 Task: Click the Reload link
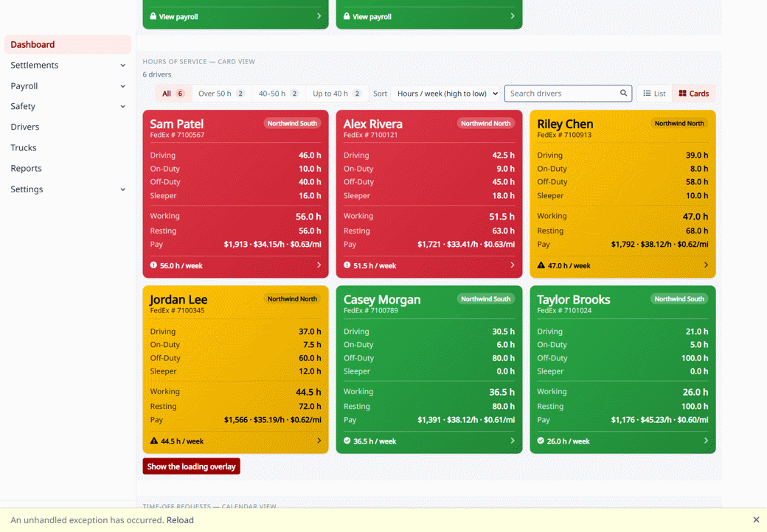[180, 519]
